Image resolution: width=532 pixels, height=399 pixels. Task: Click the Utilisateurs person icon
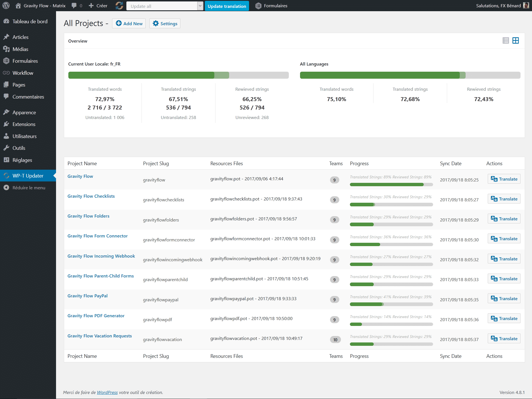coord(6,136)
